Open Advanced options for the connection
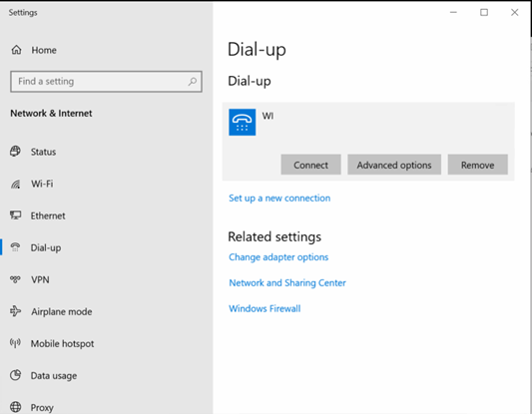532x414 pixels. pos(394,165)
